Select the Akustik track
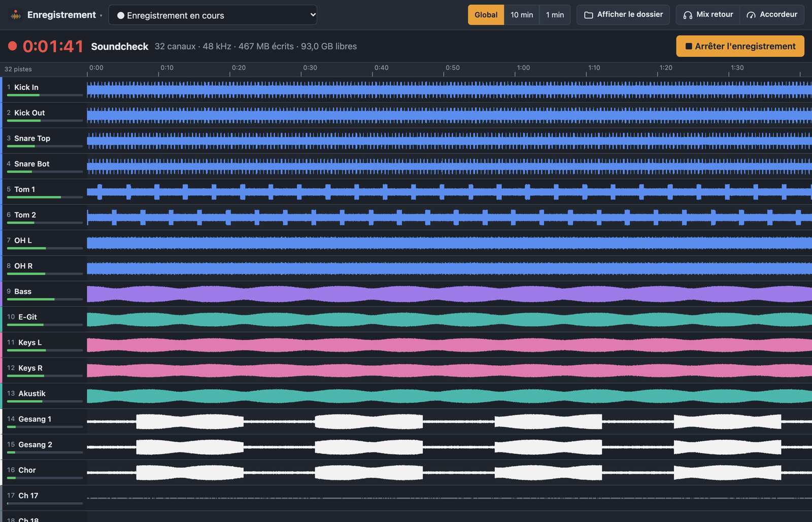 tap(45, 396)
